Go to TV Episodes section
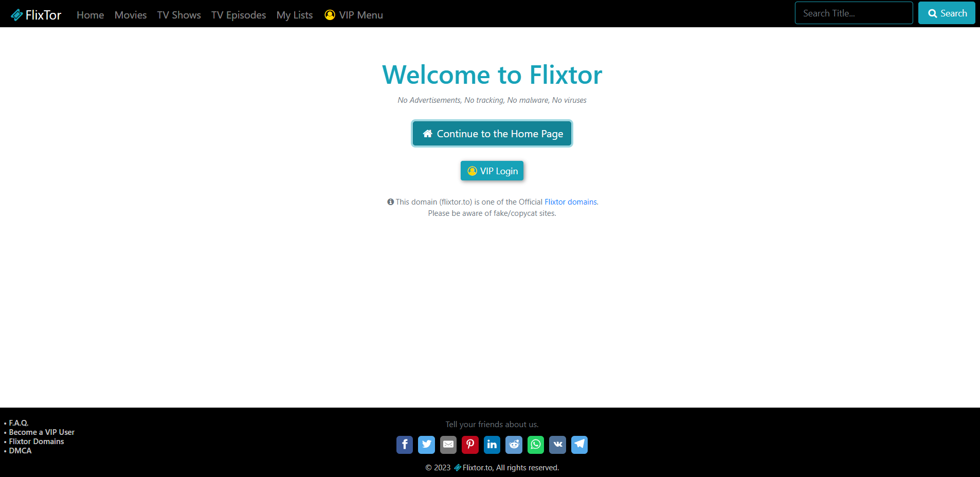The image size is (980, 477). (x=239, y=15)
